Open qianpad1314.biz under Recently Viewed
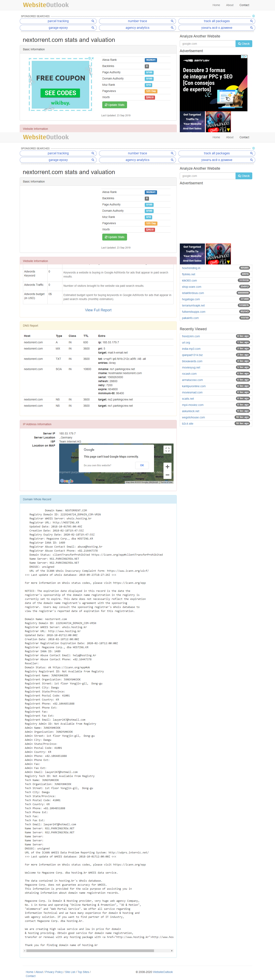Viewport: 275px width, 980px height. click(x=192, y=355)
